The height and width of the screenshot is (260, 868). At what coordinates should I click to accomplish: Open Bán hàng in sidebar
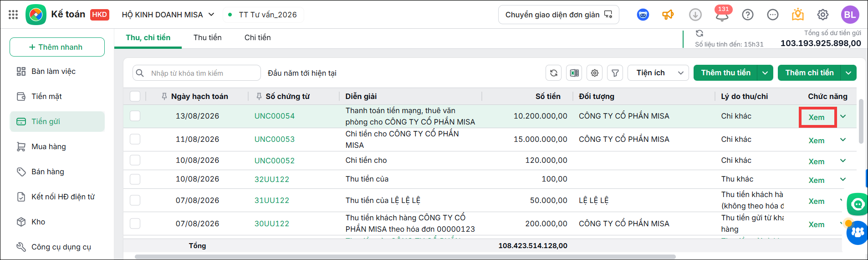point(57,172)
